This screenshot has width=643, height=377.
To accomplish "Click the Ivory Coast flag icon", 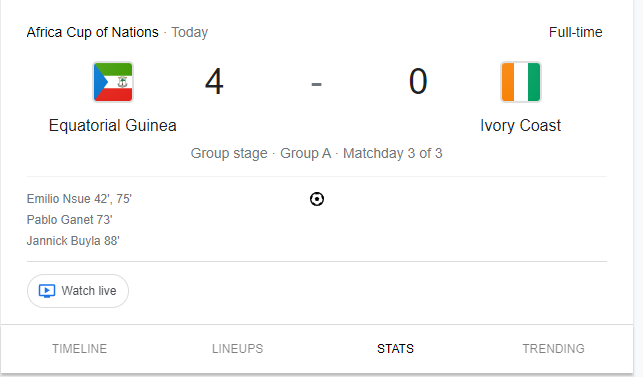I will [x=521, y=82].
